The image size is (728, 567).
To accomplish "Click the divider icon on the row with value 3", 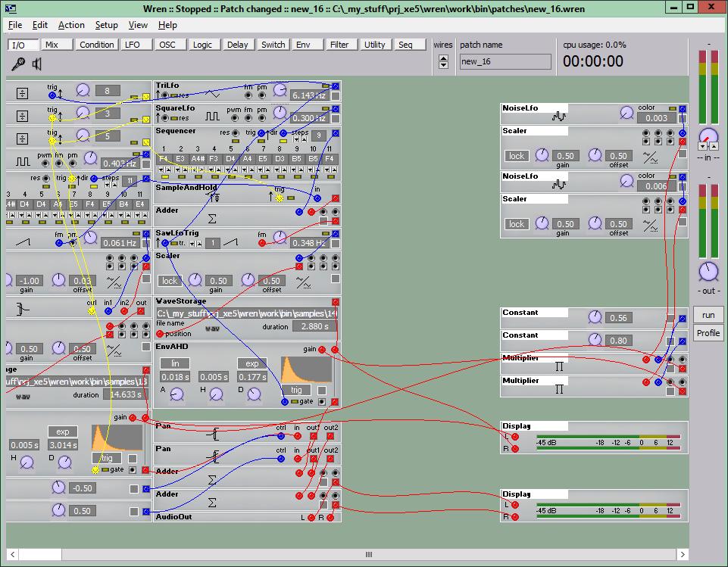I will pyautogui.click(x=22, y=116).
